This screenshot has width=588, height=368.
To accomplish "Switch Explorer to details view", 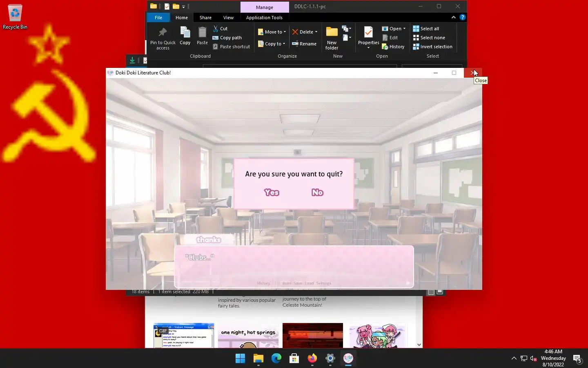I will (x=431, y=292).
